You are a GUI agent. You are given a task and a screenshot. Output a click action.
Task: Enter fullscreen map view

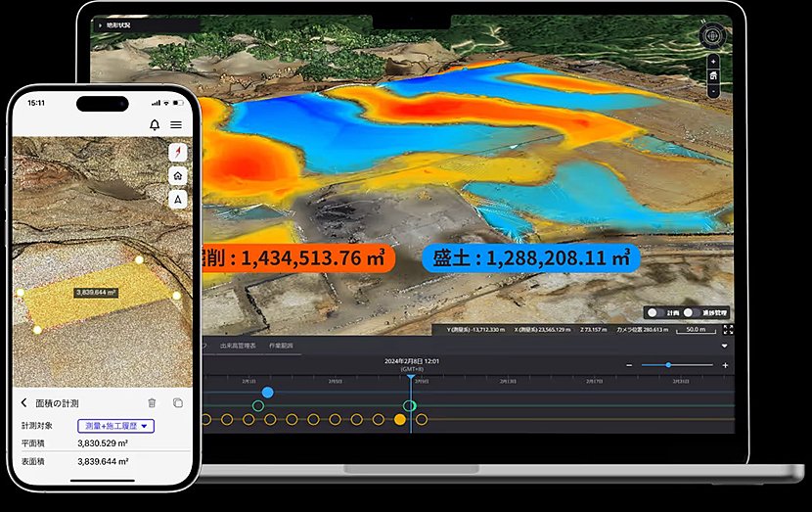pos(728,330)
